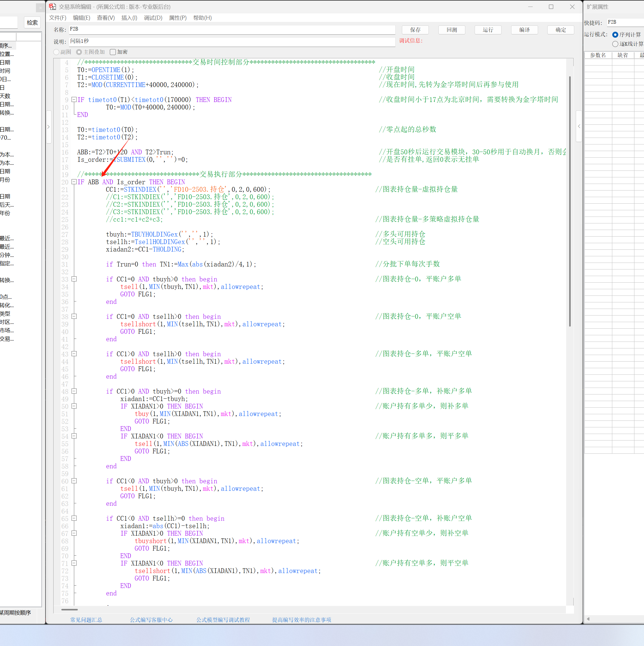Open the 常见问题汇总 link
Image resolution: width=644 pixels, height=646 pixels.
tap(86, 620)
